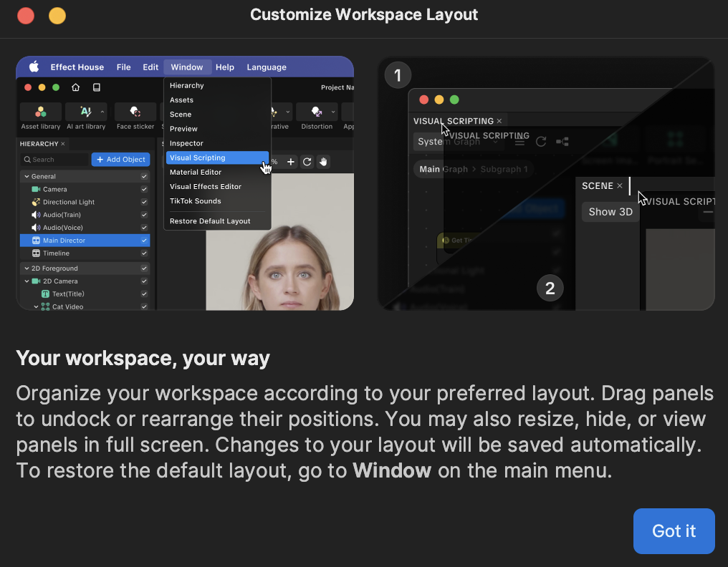Viewport: 728px width, 567px height.
Task: Click the home icon in title bar
Action: (x=76, y=87)
